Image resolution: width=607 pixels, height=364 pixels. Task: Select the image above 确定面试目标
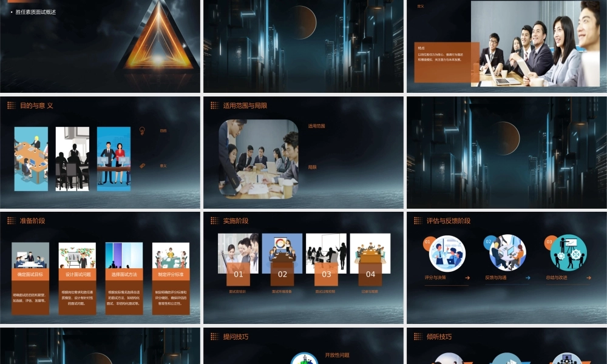click(30, 255)
